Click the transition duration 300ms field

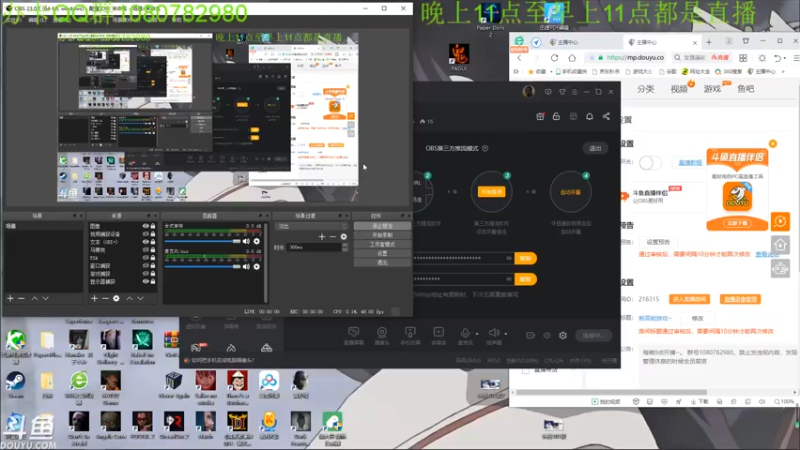click(314, 247)
